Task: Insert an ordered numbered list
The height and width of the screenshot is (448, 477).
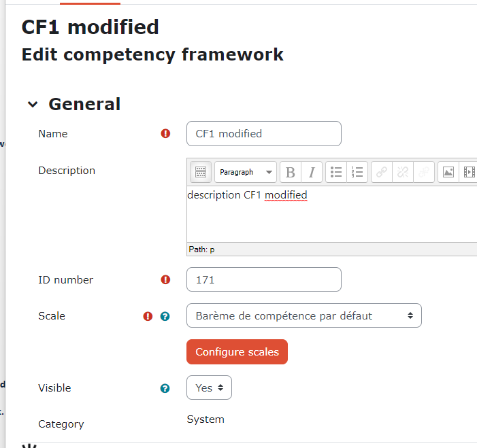Action: (x=357, y=172)
